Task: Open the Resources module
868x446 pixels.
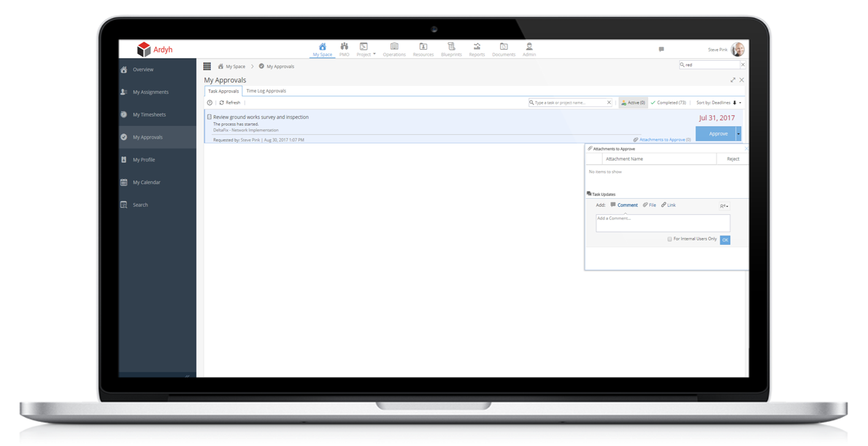Action: pyautogui.click(x=423, y=50)
